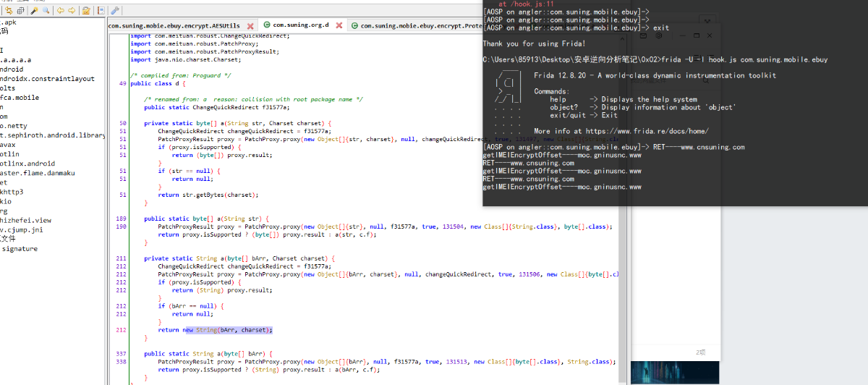Screen dimensions: 868x385
Task: Click the settings gear icon in background window
Action: (659, 35)
